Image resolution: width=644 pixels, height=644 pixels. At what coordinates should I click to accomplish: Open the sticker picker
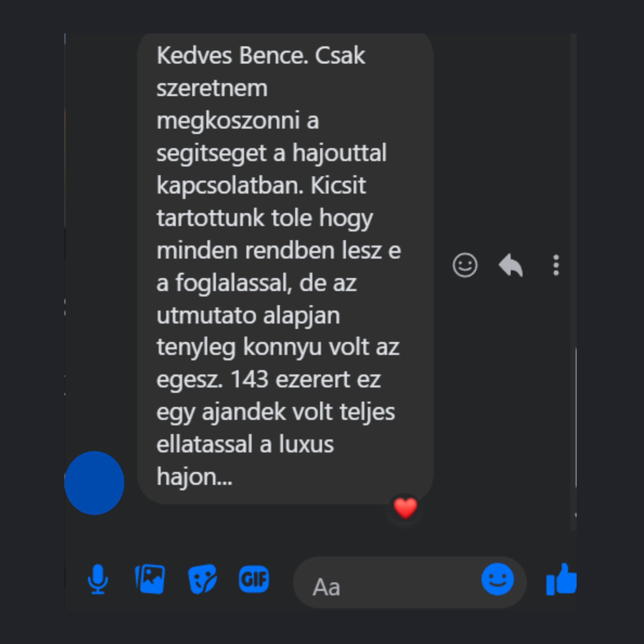point(202,579)
